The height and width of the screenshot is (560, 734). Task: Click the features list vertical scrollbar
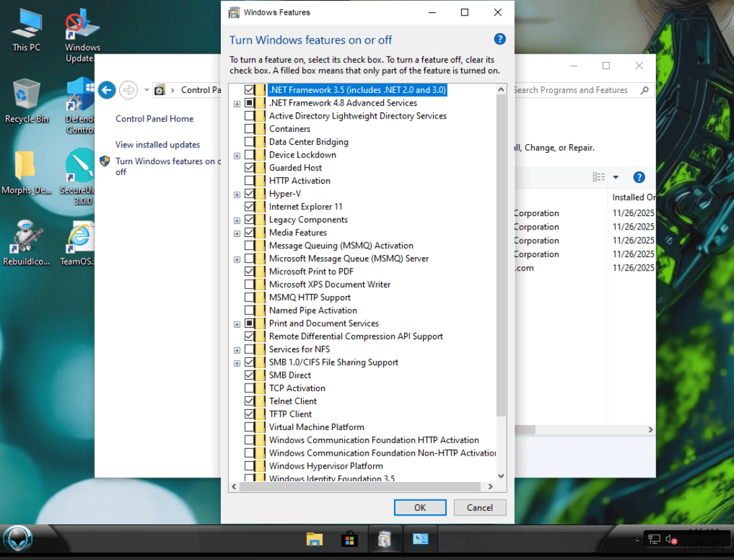(x=501, y=256)
